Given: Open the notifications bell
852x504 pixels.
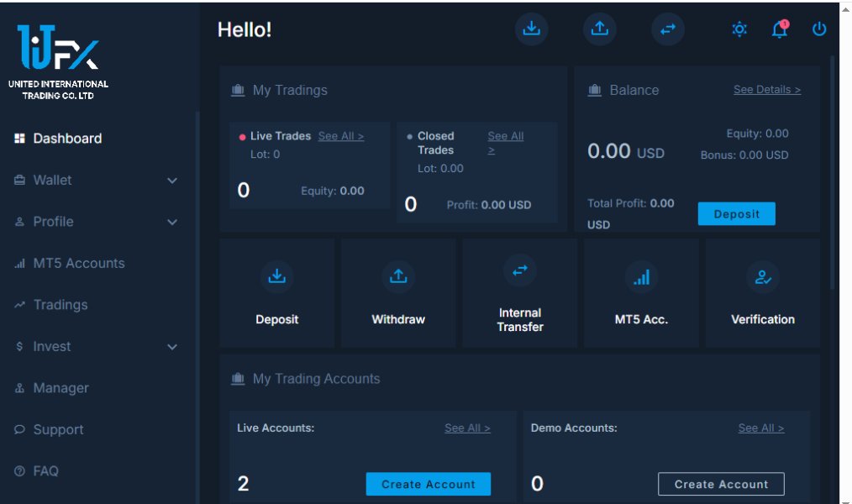Looking at the screenshot, I should point(779,29).
